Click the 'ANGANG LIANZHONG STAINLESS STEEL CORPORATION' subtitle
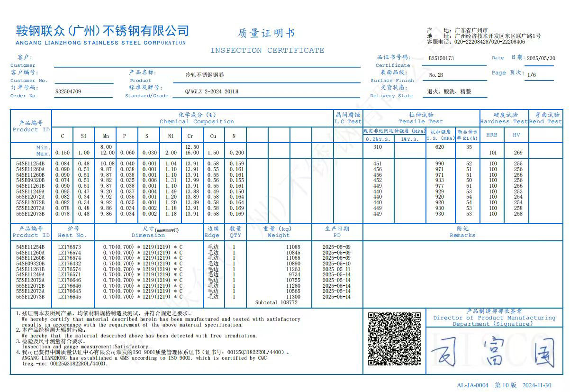Image resolution: width=570 pixels, height=392 pixels. point(101,43)
